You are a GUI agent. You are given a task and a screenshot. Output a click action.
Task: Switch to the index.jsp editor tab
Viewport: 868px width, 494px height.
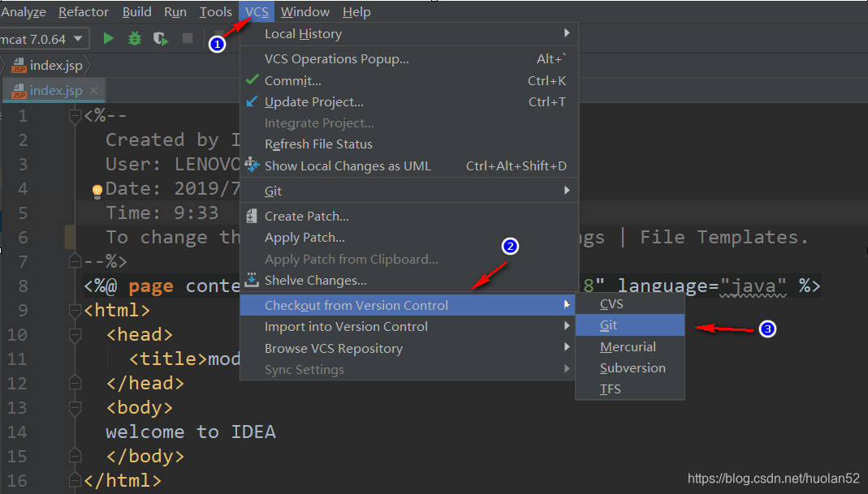(54, 91)
